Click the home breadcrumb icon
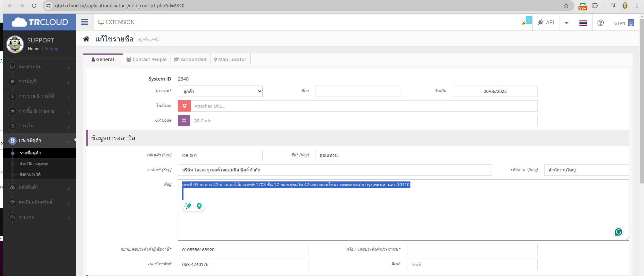Screen dimensions: 644x276 pyautogui.click(x=86, y=39)
